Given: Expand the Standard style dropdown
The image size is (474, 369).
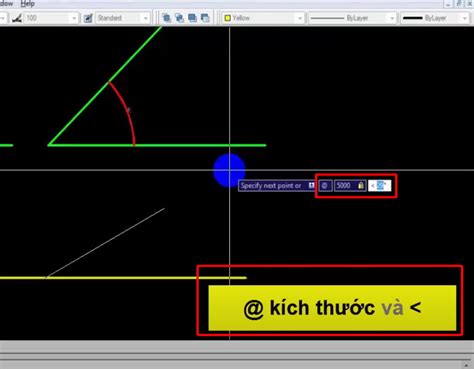Looking at the screenshot, I should (x=145, y=18).
